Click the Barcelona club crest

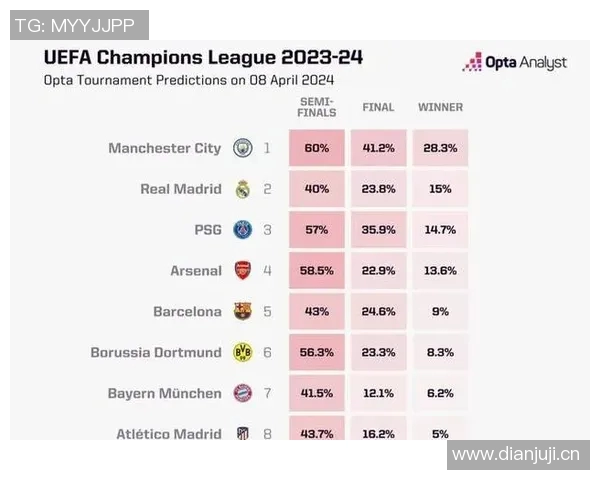[x=242, y=311]
